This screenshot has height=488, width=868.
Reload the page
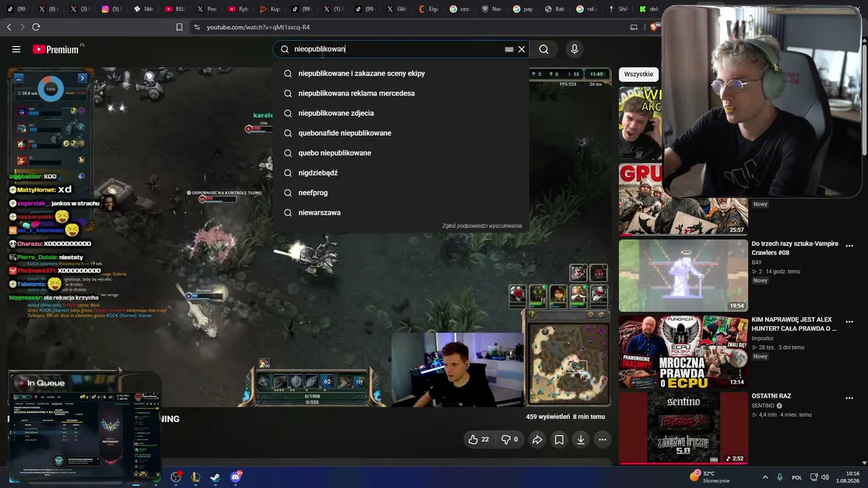click(x=36, y=27)
